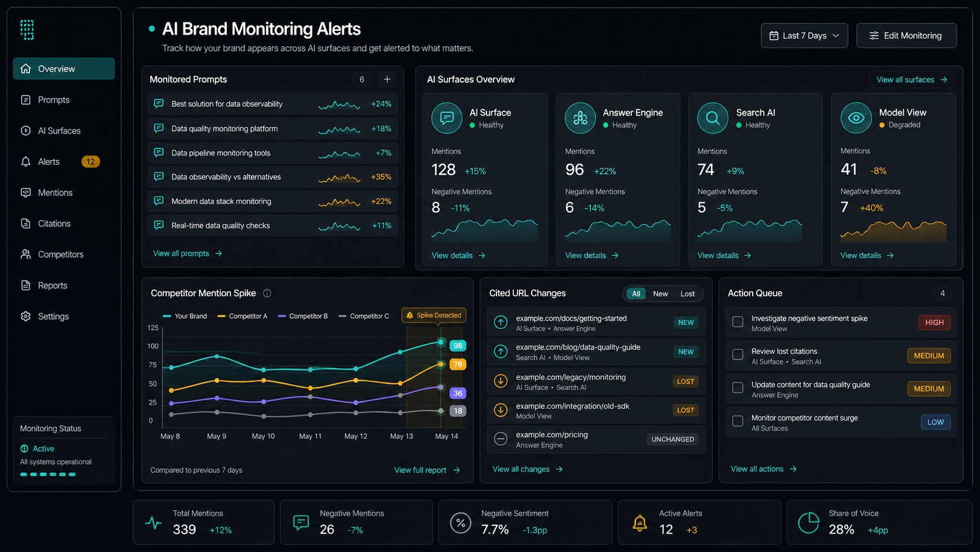
Task: Click the Edit Monitoring button
Action: click(906, 36)
